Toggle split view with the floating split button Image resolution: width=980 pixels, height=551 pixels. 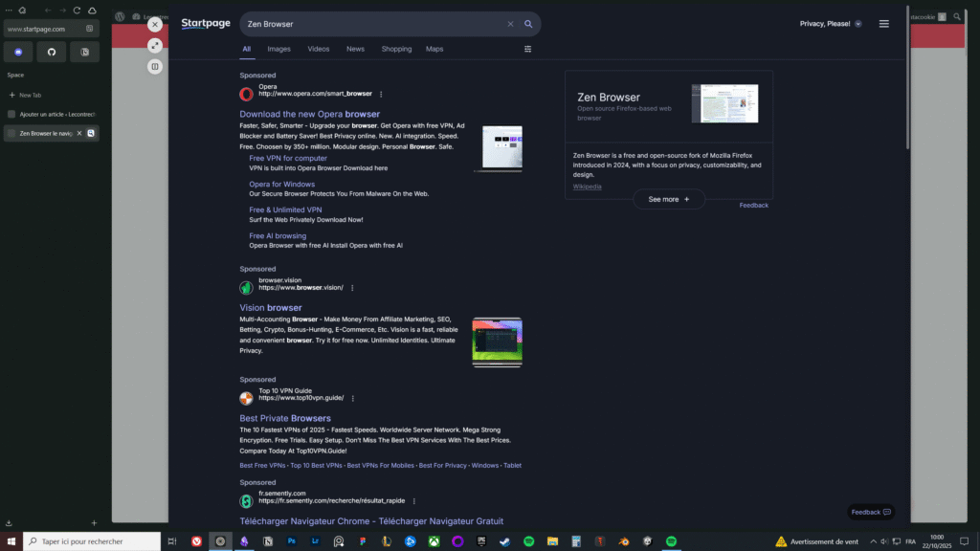pyautogui.click(x=155, y=66)
